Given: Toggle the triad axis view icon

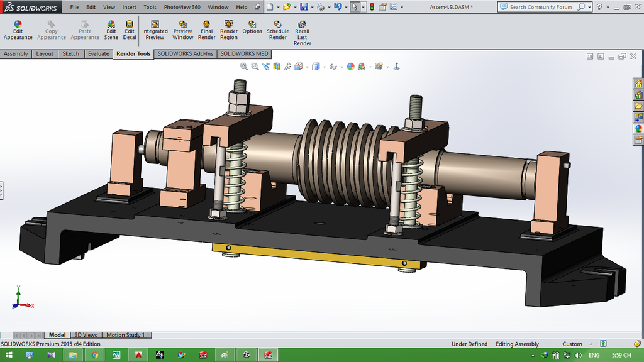Looking at the screenshot, I should click(396, 67).
